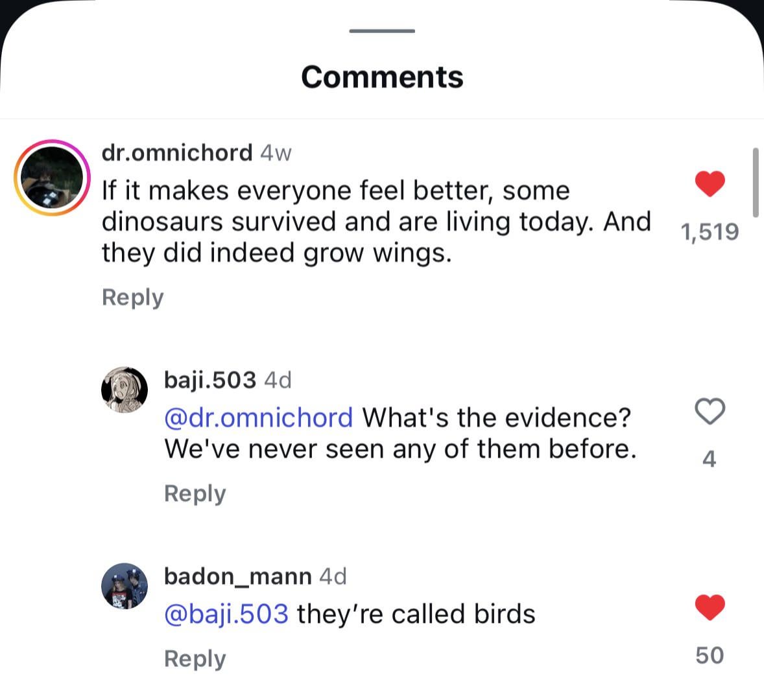Open the baji.503 username profile
The image size is (764, 700).
[x=210, y=379]
